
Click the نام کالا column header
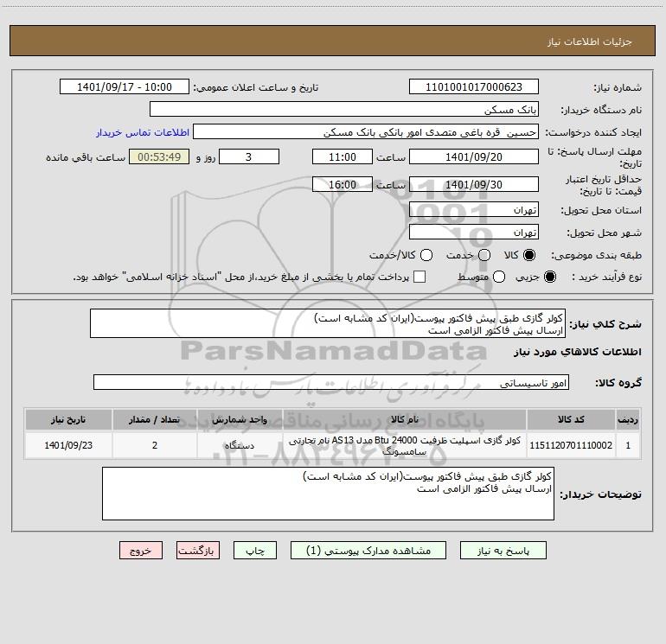pos(405,419)
